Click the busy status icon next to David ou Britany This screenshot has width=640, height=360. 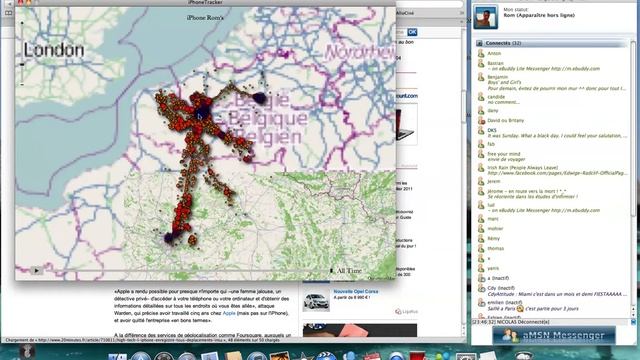tap(481, 120)
